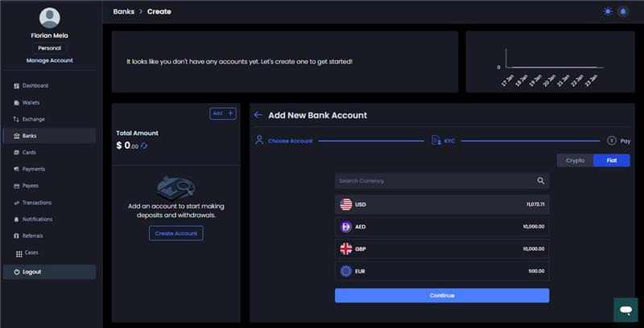Image resolution: width=644 pixels, height=328 pixels.
Task: Click the Manage Account link
Action: (50, 60)
